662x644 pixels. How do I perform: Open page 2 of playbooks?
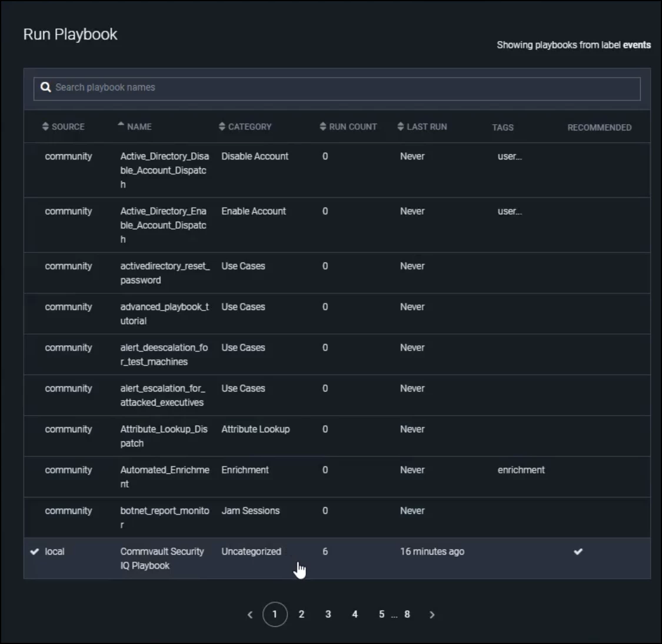click(x=301, y=615)
